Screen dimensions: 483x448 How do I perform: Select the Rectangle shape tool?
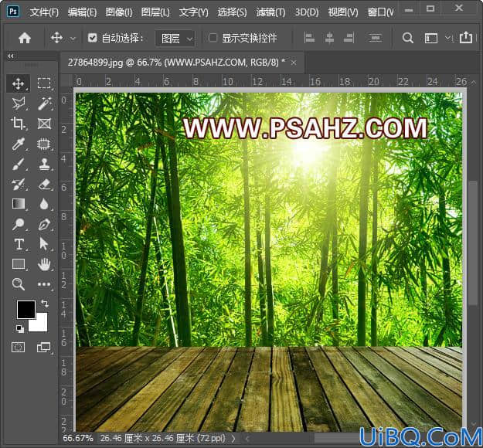(x=19, y=264)
